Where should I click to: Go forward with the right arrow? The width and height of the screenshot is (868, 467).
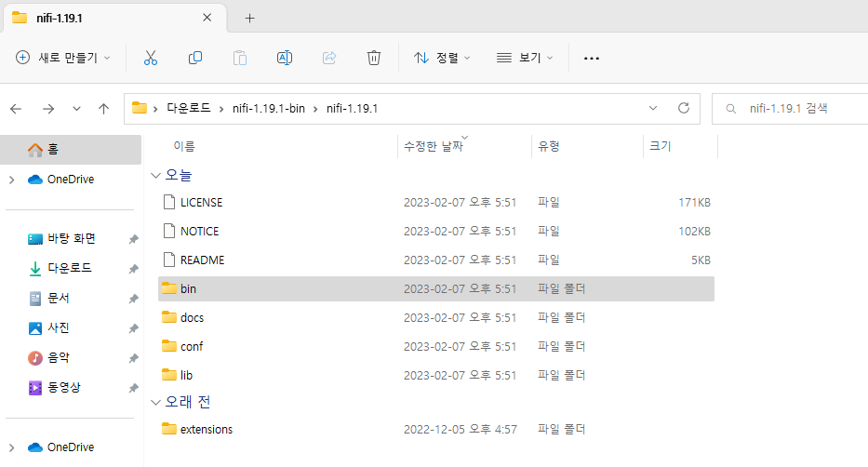tap(48, 109)
